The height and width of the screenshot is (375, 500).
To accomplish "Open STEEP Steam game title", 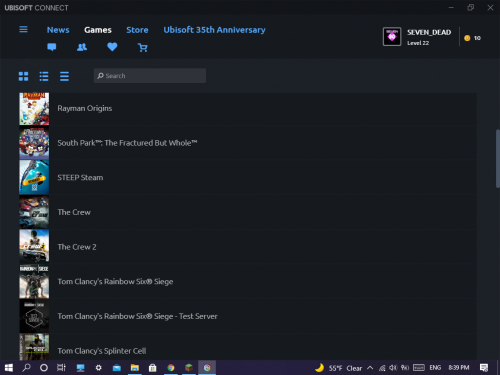I will (x=80, y=178).
